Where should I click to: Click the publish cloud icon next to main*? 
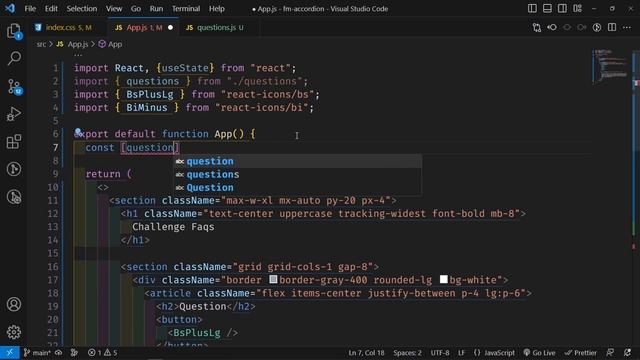click(x=59, y=353)
